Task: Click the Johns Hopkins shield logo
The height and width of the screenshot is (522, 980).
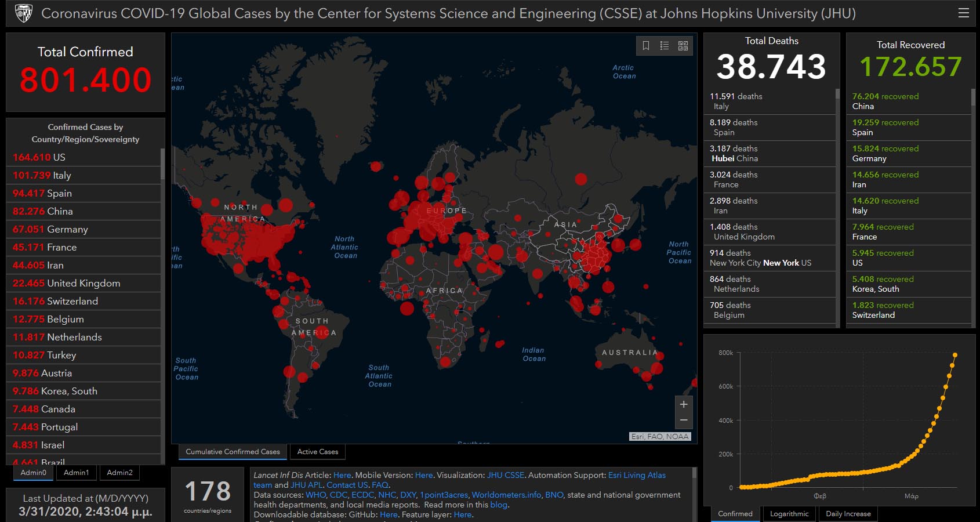Action: [x=23, y=13]
